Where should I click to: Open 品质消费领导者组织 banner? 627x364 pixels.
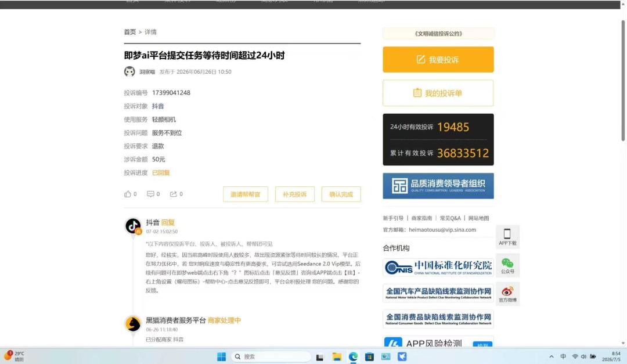tap(438, 186)
